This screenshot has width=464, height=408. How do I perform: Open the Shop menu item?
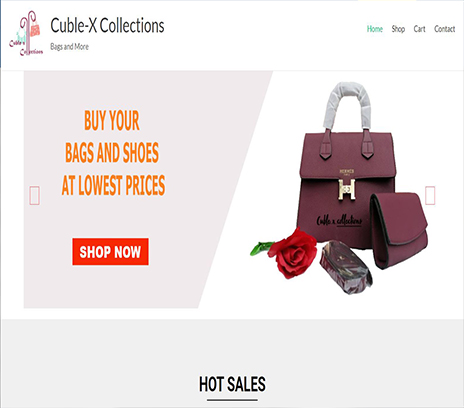[398, 29]
